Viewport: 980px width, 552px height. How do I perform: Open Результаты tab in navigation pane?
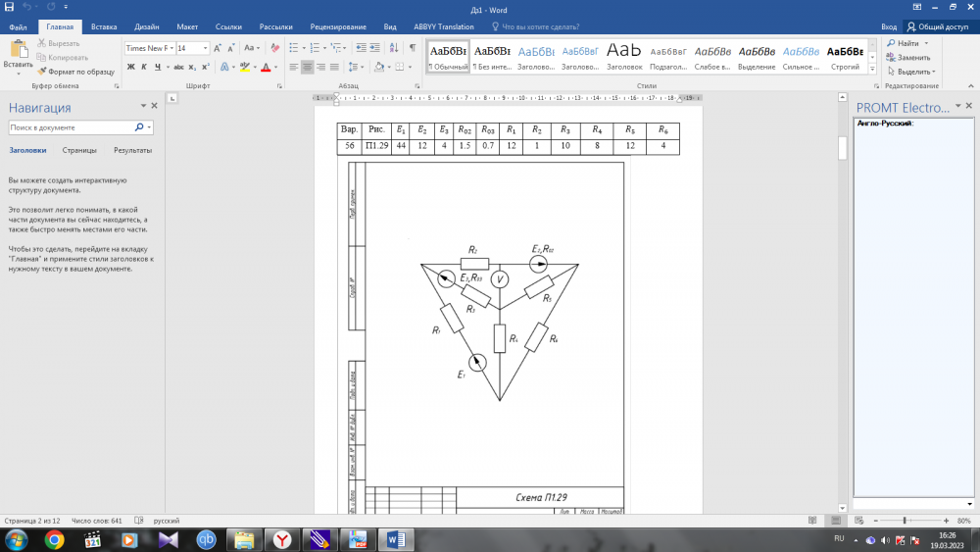pos(132,150)
